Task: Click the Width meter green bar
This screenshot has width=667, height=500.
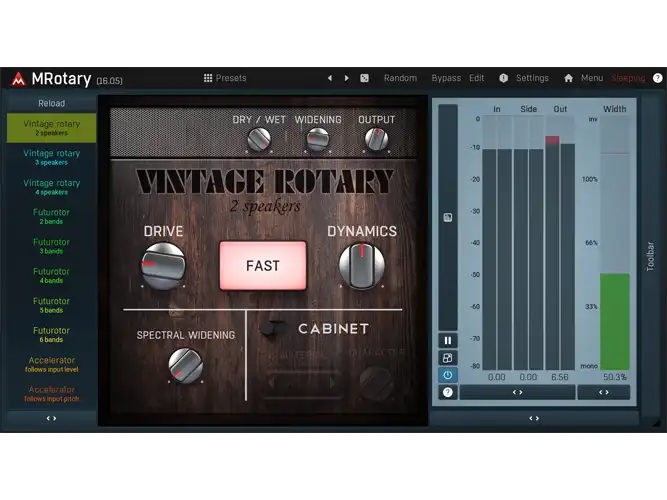Action: pos(615,322)
